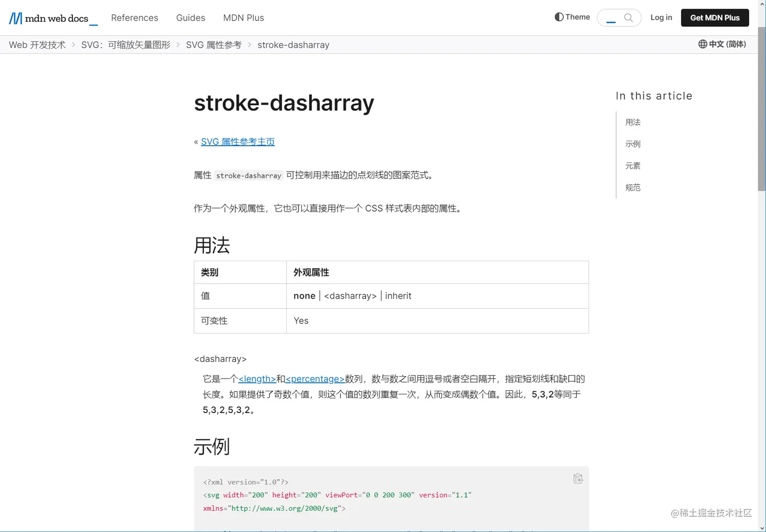Open the SVG 属性参考主页 link
The height and width of the screenshot is (532, 766).
238,142
